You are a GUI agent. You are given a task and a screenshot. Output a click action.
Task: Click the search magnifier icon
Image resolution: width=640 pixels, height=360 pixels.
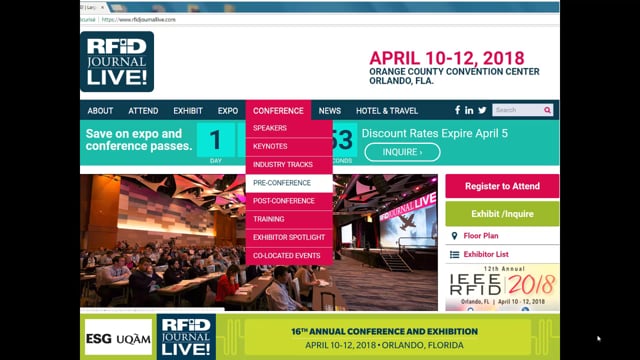tap(547, 110)
